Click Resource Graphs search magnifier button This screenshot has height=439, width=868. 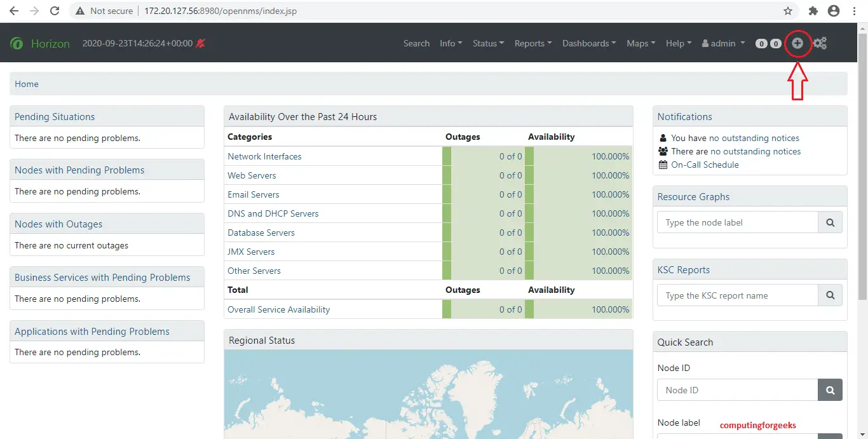[830, 222]
